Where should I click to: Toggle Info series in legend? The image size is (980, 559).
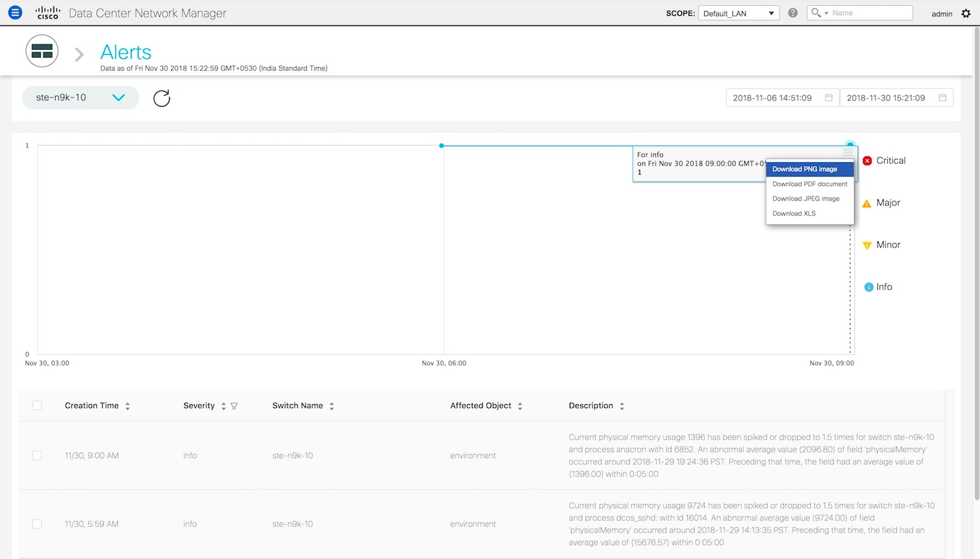(x=884, y=287)
